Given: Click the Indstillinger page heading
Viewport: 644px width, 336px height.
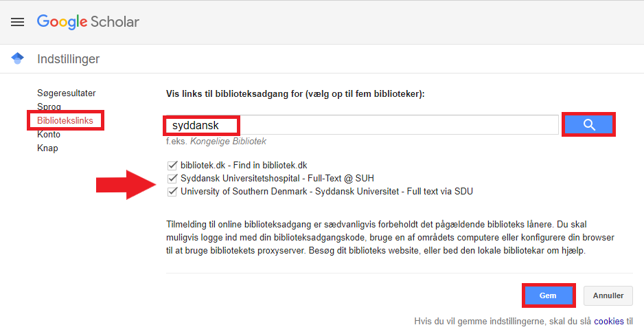Looking at the screenshot, I should point(68,59).
